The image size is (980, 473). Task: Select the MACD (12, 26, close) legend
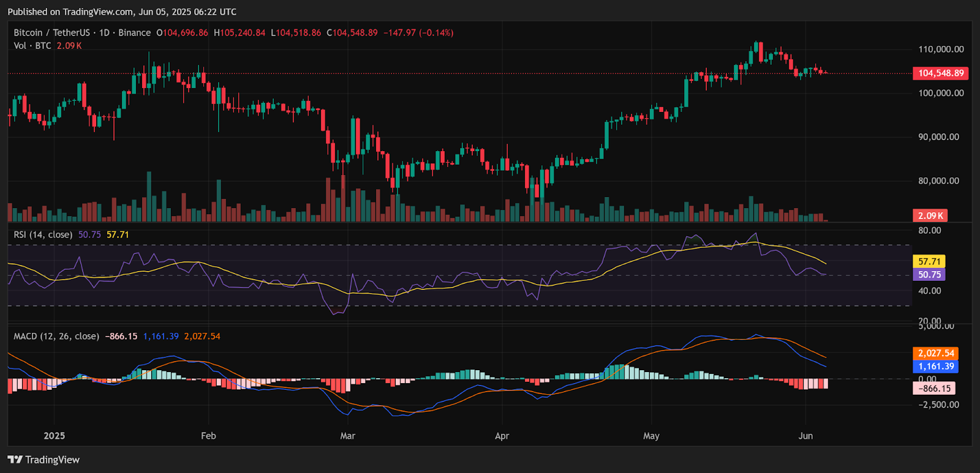[x=56, y=337]
